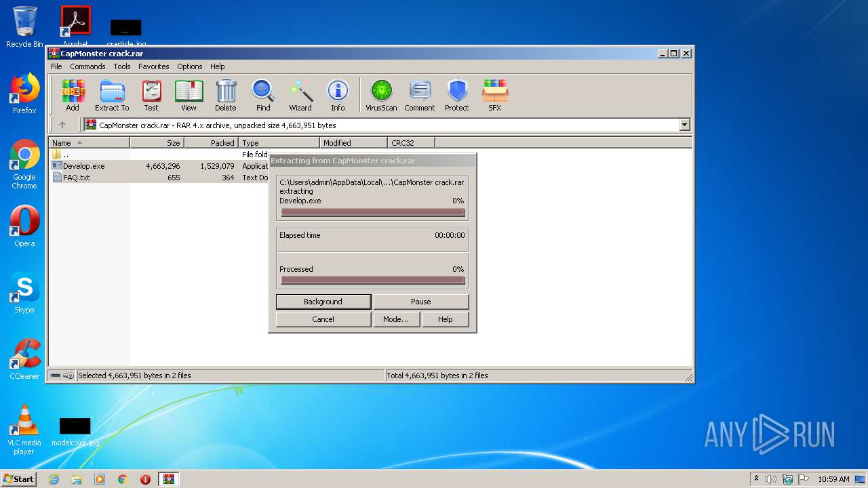Screen dimensions: 868x488
Task: Open the Options menu
Action: (190, 66)
